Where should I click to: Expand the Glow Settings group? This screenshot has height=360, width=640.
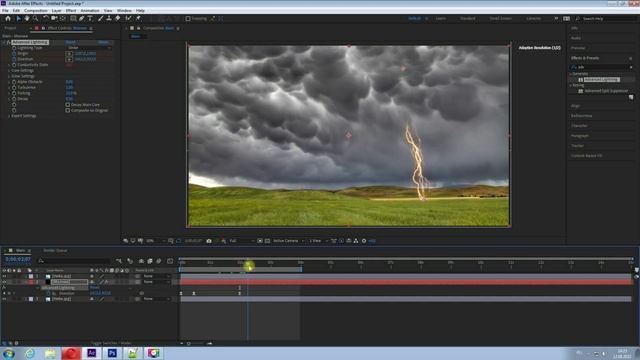coord(9,76)
